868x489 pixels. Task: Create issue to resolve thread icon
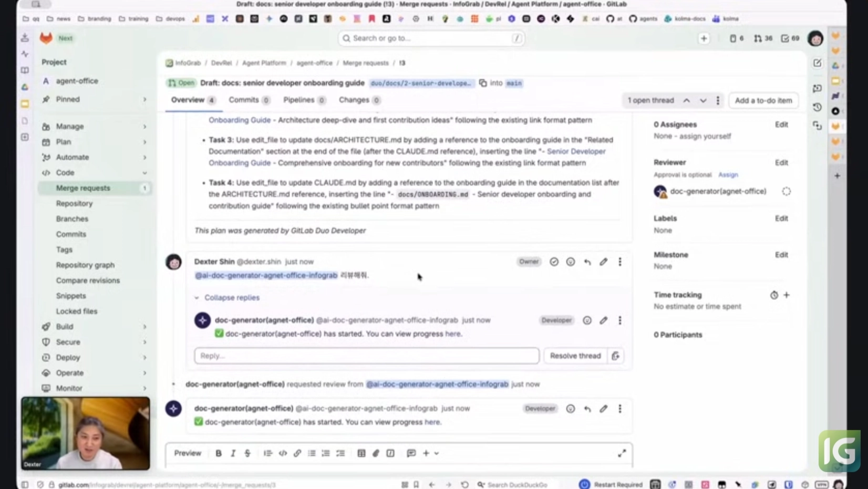pyautogui.click(x=615, y=356)
